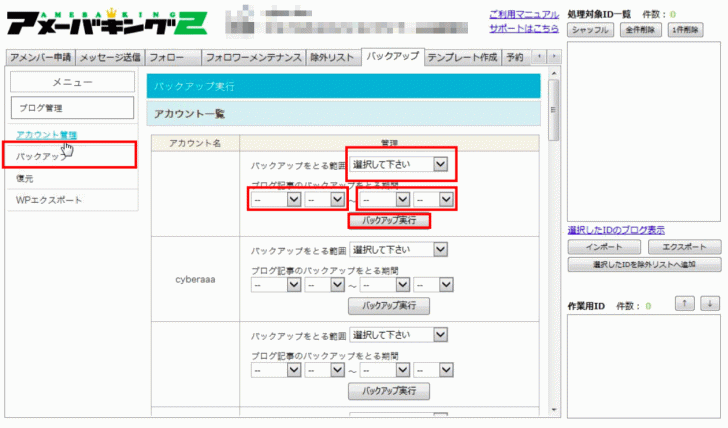Expand the last end-period dropdown in the top row
Viewport: 728px width, 428px height.
(435, 199)
